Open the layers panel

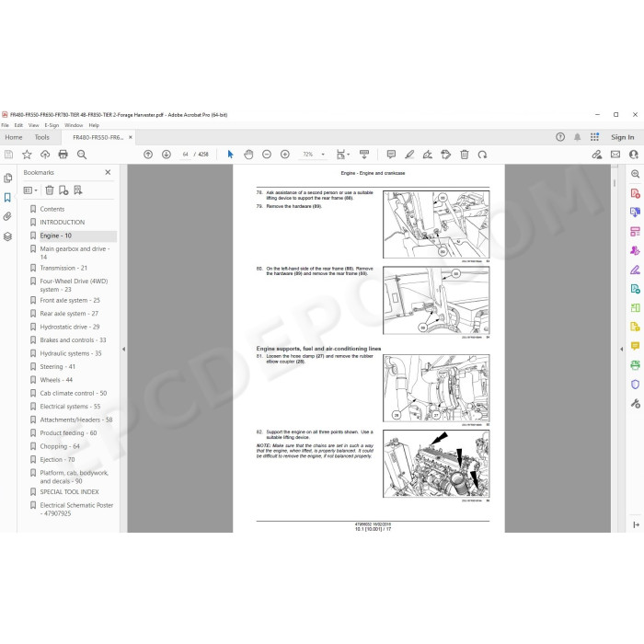pos(7,236)
